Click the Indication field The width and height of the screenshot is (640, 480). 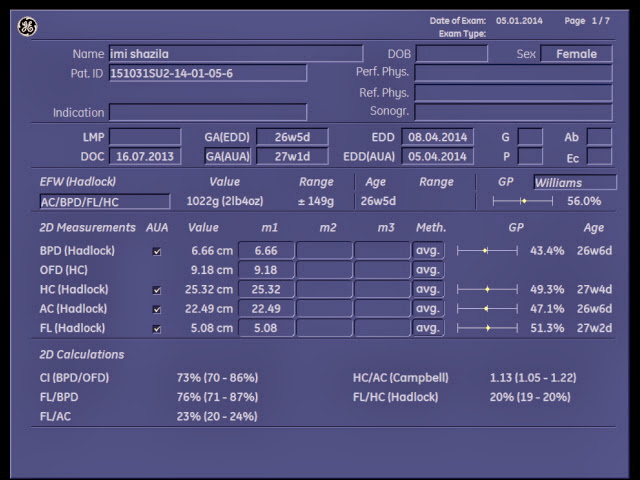point(208,112)
